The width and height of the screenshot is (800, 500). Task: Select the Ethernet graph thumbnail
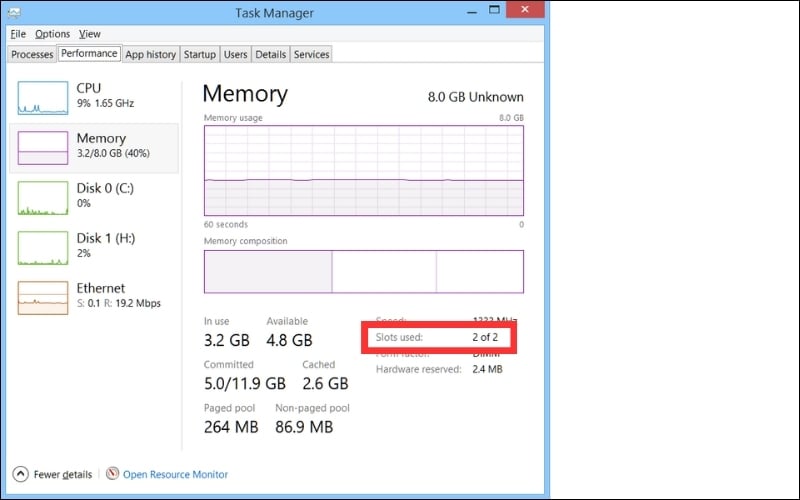(x=43, y=297)
